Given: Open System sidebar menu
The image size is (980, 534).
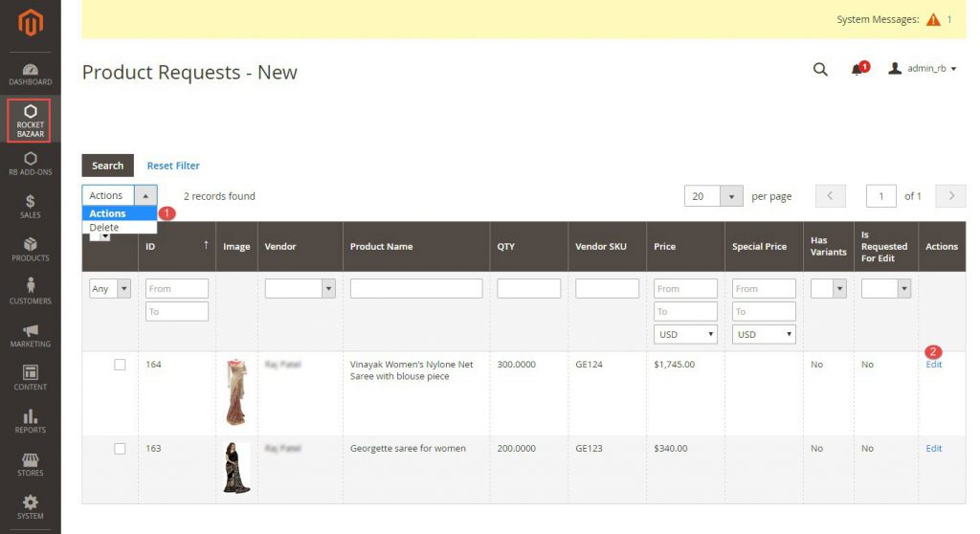Looking at the screenshot, I should [30, 507].
